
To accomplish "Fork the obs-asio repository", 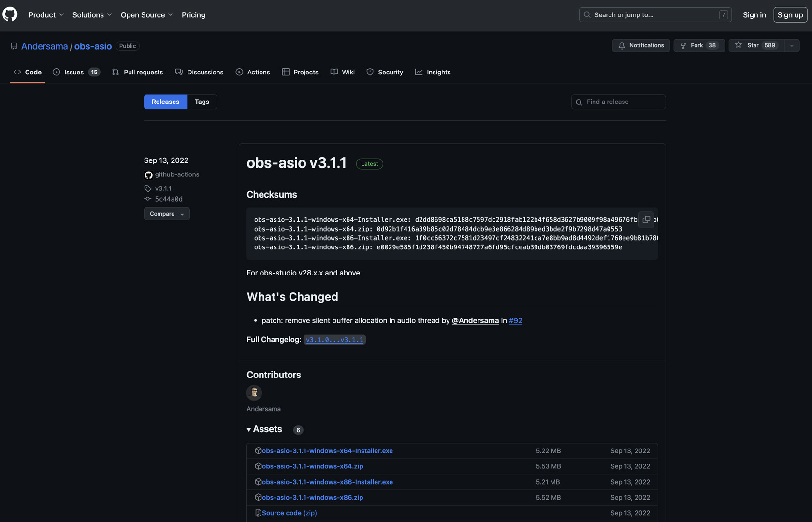I will (698, 45).
